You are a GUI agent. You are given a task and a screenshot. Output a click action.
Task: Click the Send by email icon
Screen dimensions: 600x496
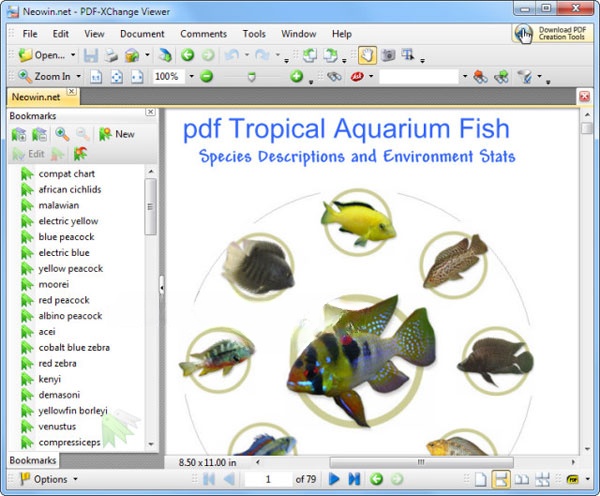[x=132, y=55]
